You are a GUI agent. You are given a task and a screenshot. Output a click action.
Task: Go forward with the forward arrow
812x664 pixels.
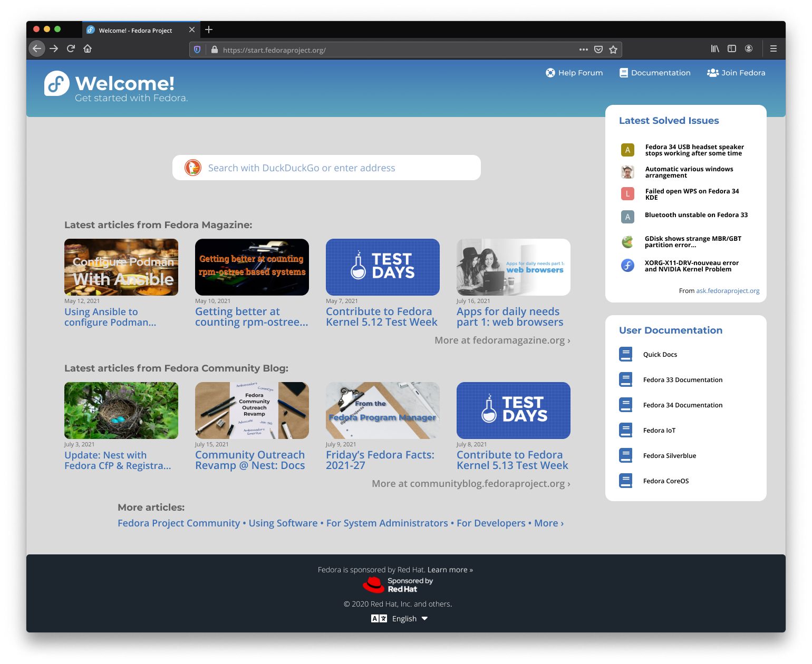pyautogui.click(x=54, y=49)
